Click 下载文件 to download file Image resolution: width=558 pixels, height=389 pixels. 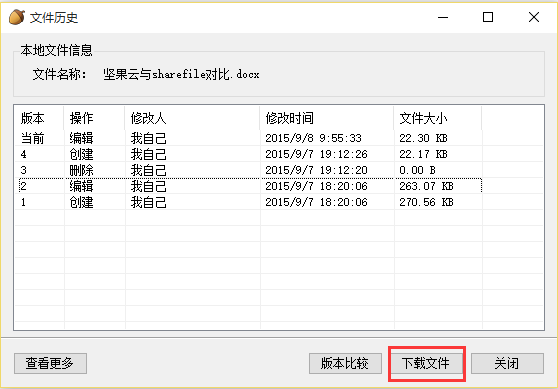(x=426, y=363)
